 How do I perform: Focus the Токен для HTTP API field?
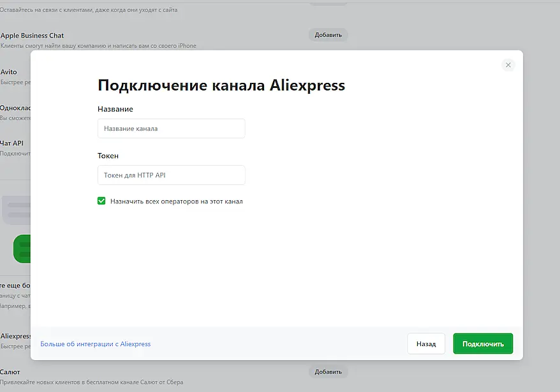point(172,175)
